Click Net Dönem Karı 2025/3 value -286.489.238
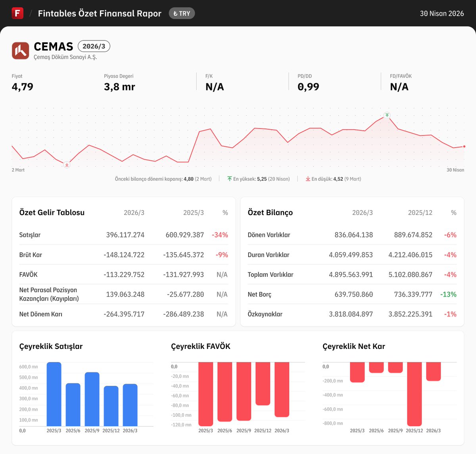This screenshot has height=454, width=476. (x=184, y=314)
